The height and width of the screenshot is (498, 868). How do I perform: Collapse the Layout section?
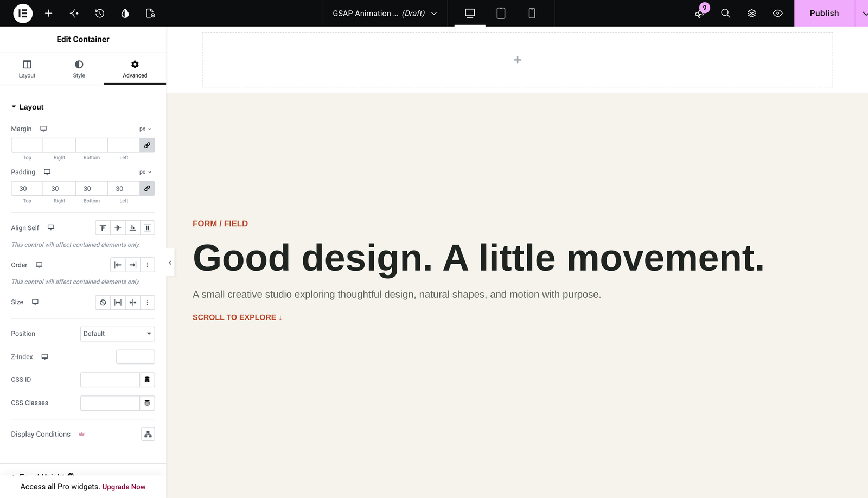click(27, 107)
